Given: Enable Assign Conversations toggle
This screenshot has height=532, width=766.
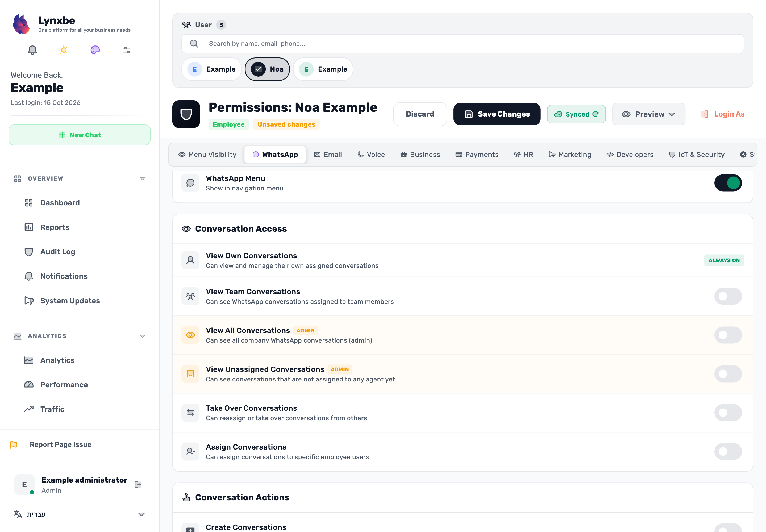Looking at the screenshot, I should [x=728, y=451].
